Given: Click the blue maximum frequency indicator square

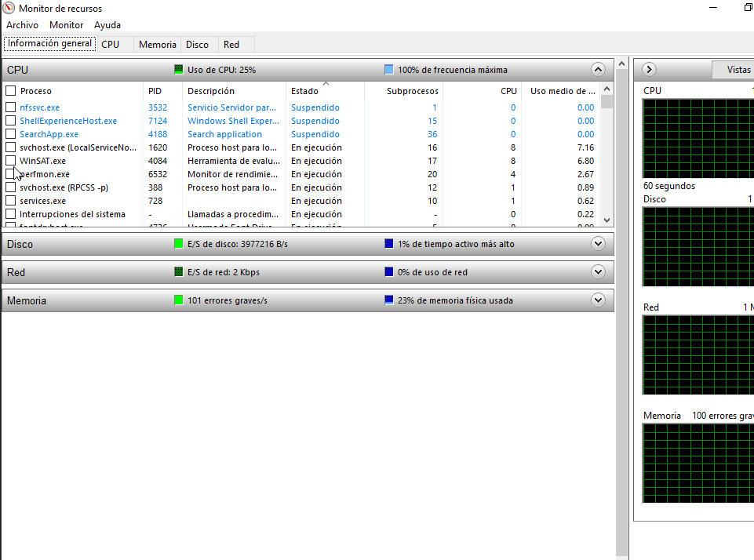Looking at the screenshot, I should 389,70.
